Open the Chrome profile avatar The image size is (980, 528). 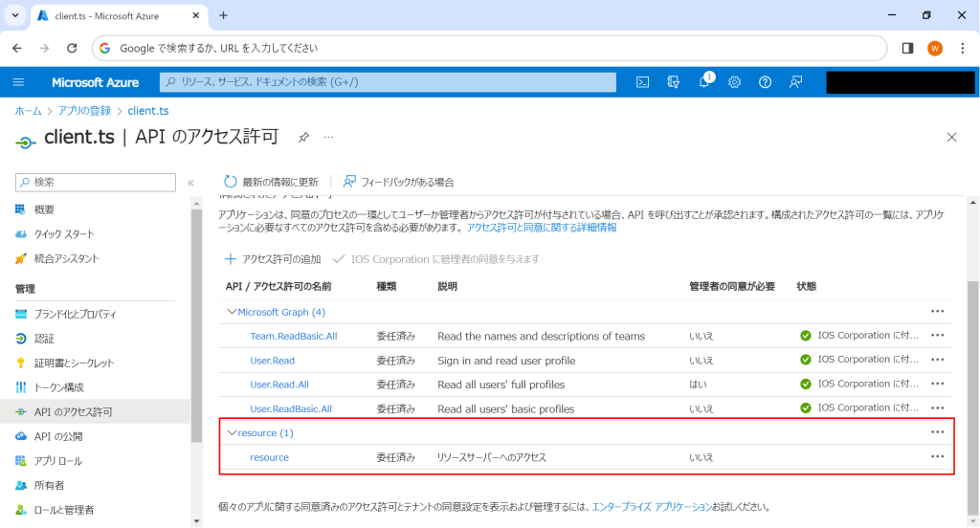pos(935,48)
